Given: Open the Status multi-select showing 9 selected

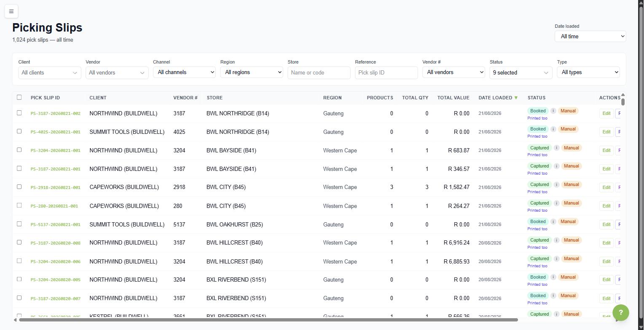Looking at the screenshot, I should [521, 72].
